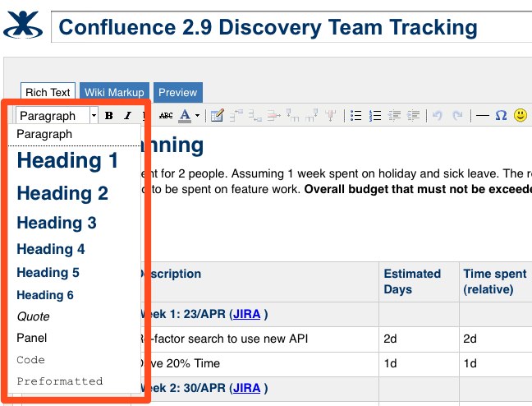
Task: Choose Panel from the format list
Action: click(74, 338)
